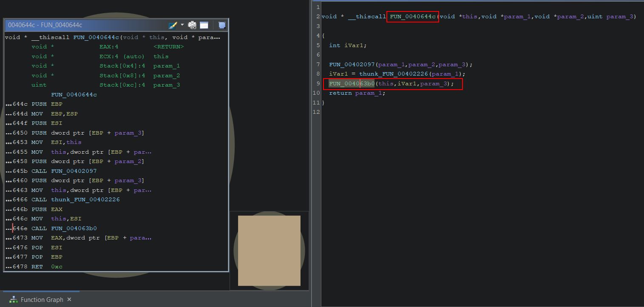Click the satellite view vertex thumbnail
This screenshot has height=307, width=644.
click(x=269, y=251)
